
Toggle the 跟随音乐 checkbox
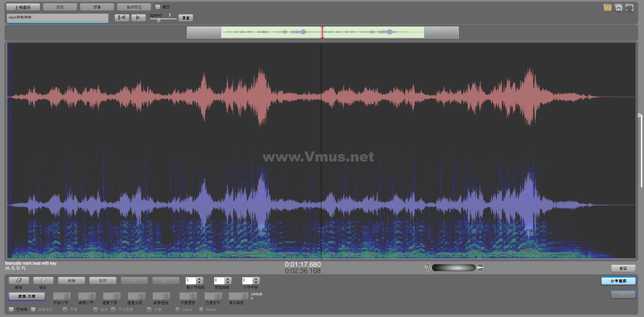(x=33, y=309)
